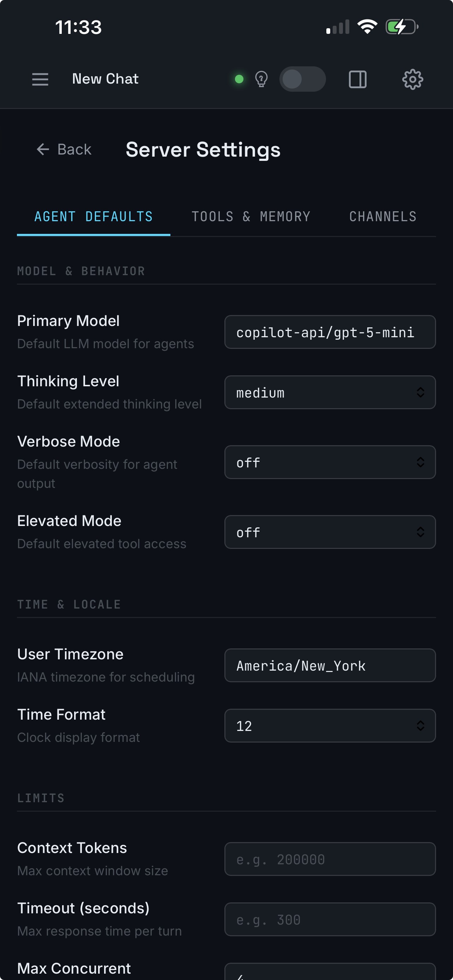The width and height of the screenshot is (453, 980).
Task: Open the split view panel icon
Action: click(x=358, y=79)
